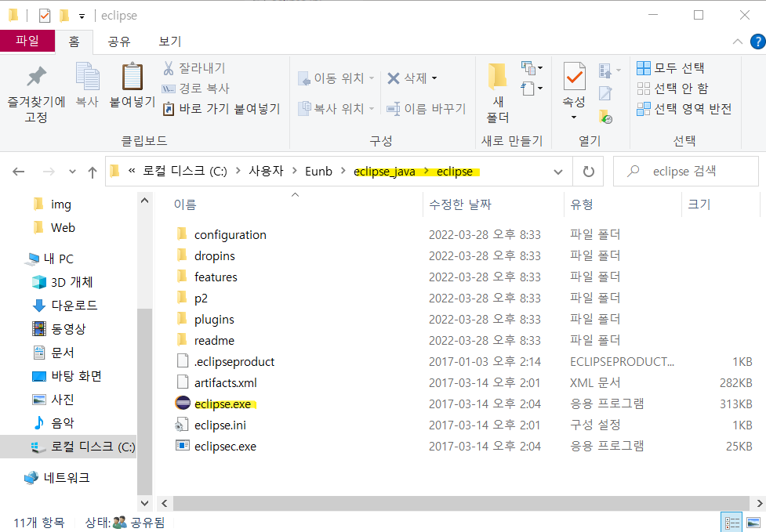
Task: Open Quick Access Toolbar customize dropdown
Action: [x=82, y=16]
